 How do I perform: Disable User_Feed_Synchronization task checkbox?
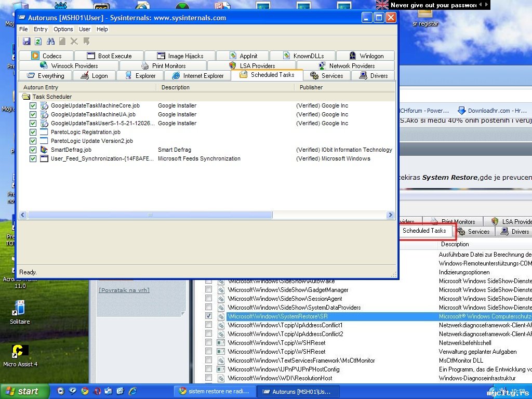pyautogui.click(x=33, y=158)
